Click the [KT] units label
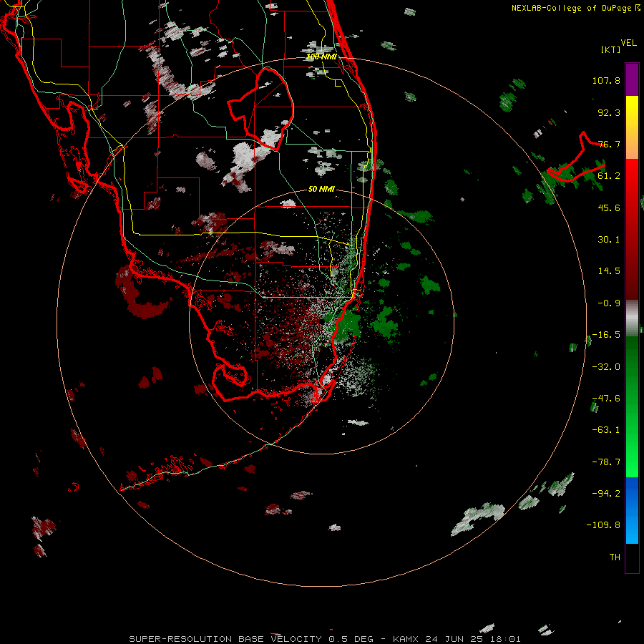644x644 pixels. [x=611, y=49]
